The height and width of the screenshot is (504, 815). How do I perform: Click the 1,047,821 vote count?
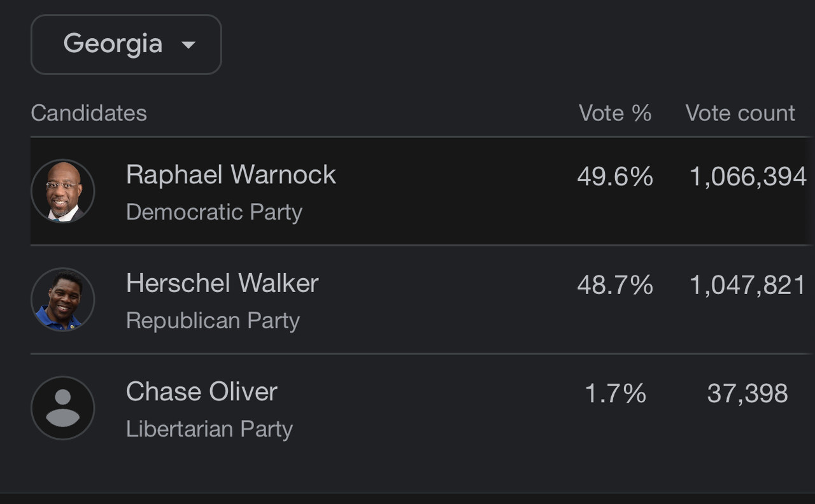pyautogui.click(x=748, y=286)
